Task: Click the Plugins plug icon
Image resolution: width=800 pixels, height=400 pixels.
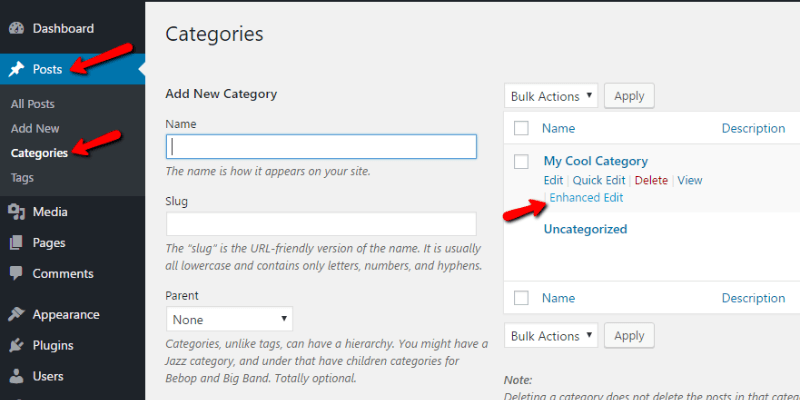Action: point(16,345)
